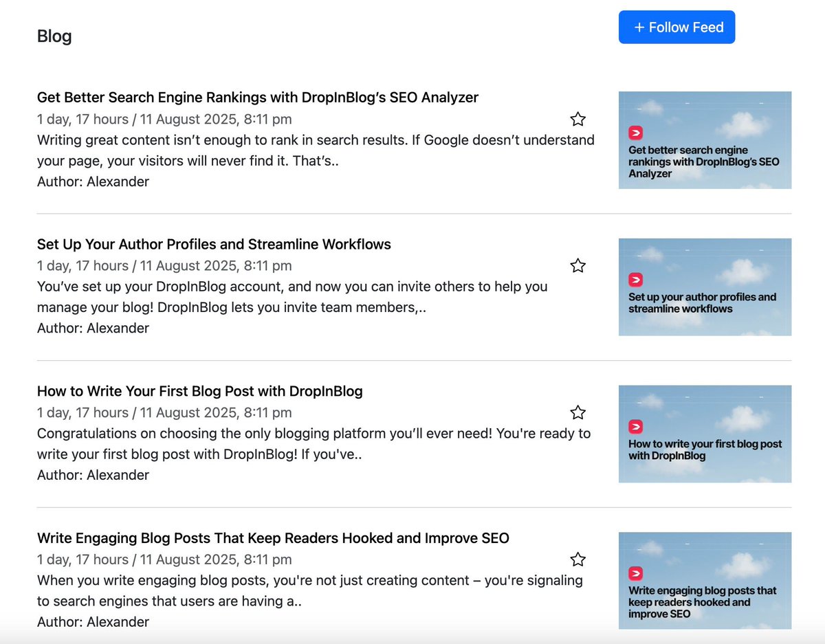Click excerpt 'When you write engaging blog posts'
825x644 pixels.
click(x=310, y=590)
